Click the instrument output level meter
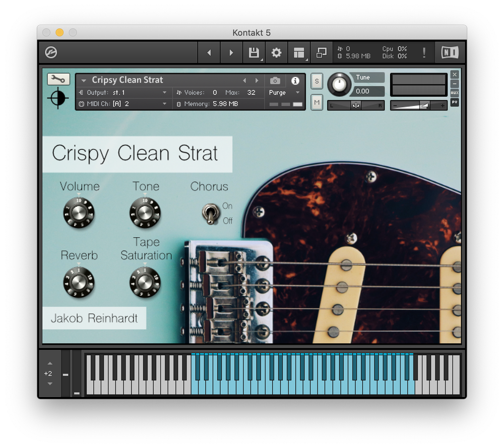Image resolution: width=504 pixels, height=448 pixels. pos(418,85)
